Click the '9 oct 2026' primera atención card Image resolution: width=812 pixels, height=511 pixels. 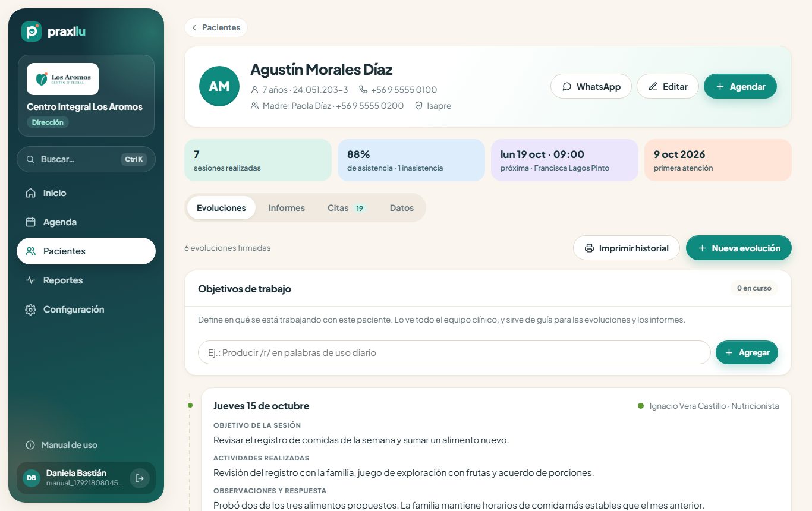click(x=718, y=160)
